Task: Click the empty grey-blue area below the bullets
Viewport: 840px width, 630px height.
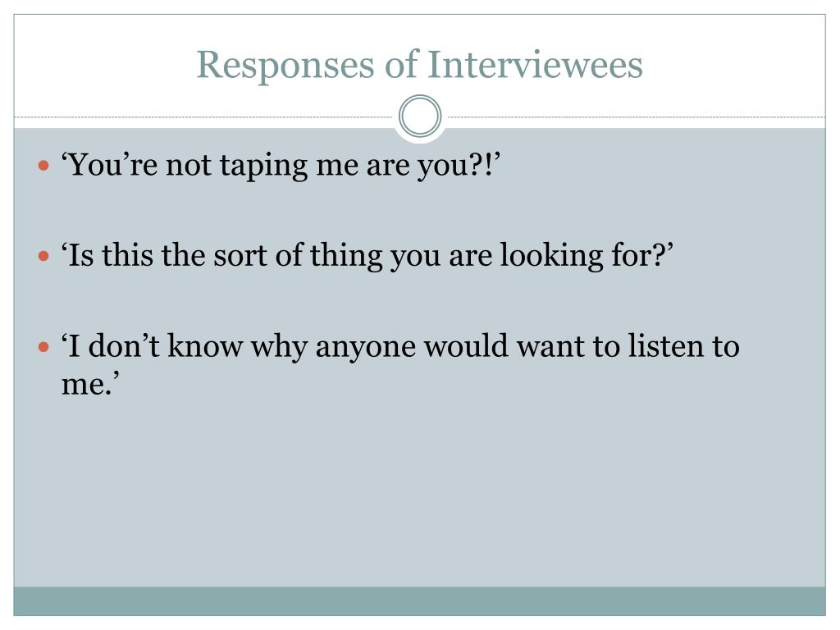Action: [419, 493]
